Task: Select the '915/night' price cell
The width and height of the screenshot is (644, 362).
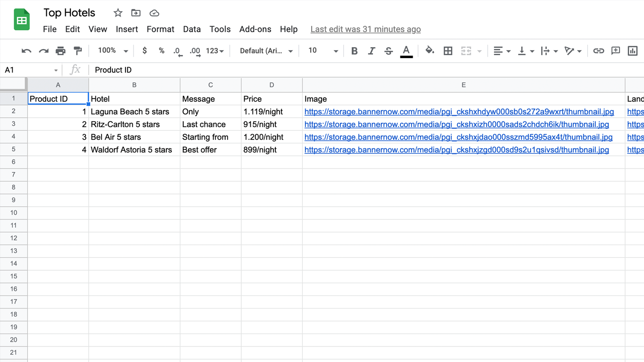Action: click(x=271, y=124)
